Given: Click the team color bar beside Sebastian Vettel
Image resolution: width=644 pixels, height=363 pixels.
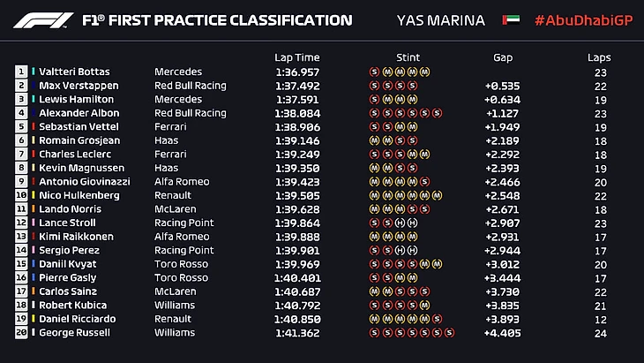Looking at the screenshot, I should (x=34, y=127).
